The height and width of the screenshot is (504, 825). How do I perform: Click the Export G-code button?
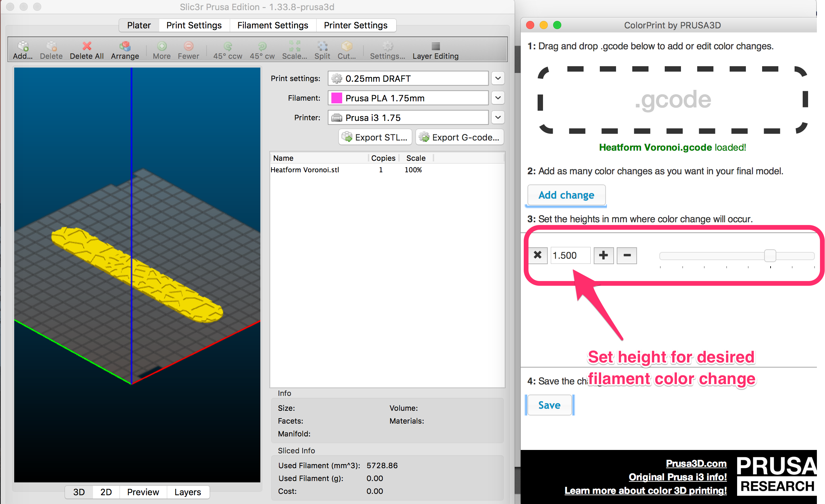[x=460, y=137]
